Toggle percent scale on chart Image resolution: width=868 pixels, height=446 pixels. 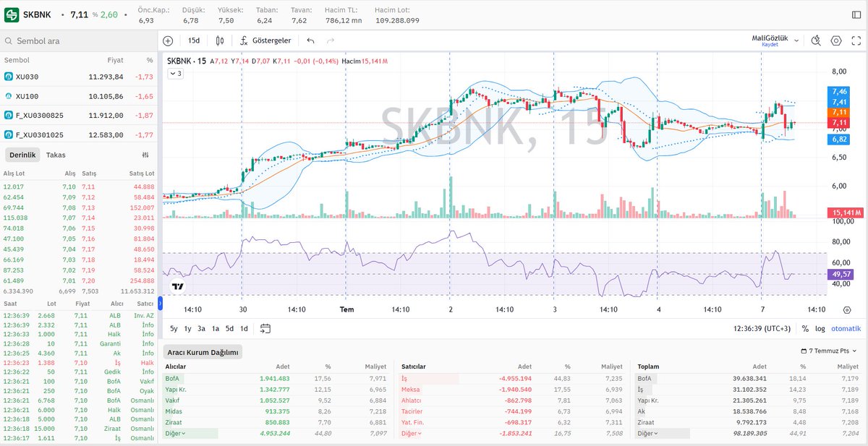click(805, 328)
